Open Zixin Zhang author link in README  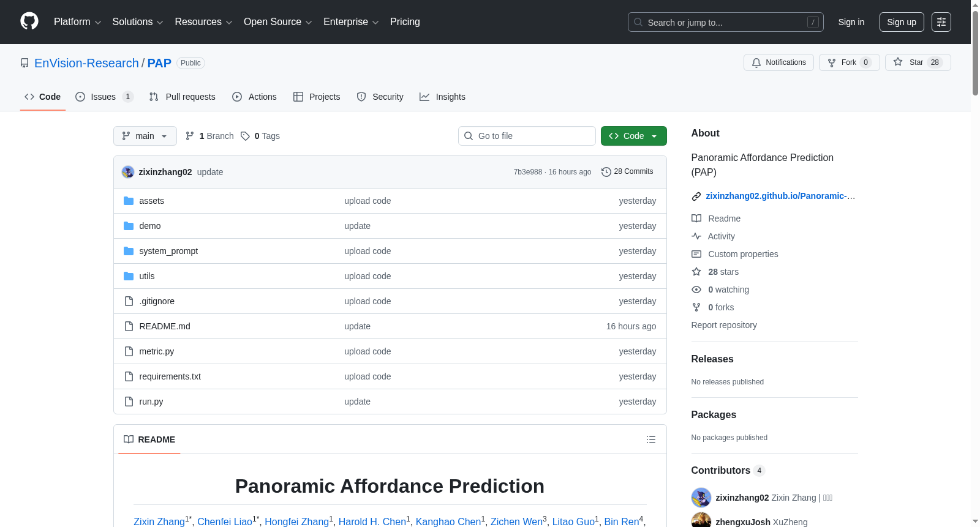tap(159, 521)
